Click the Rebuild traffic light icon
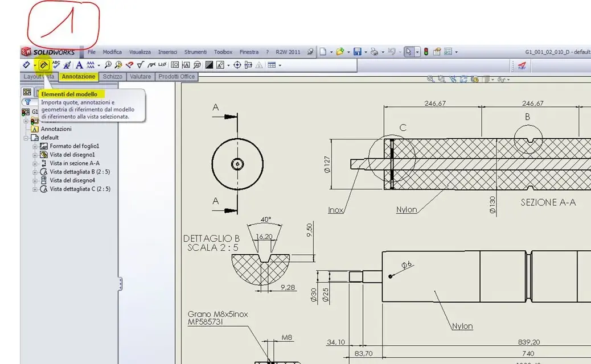Viewport: 591px width, 364px height. 426,52
